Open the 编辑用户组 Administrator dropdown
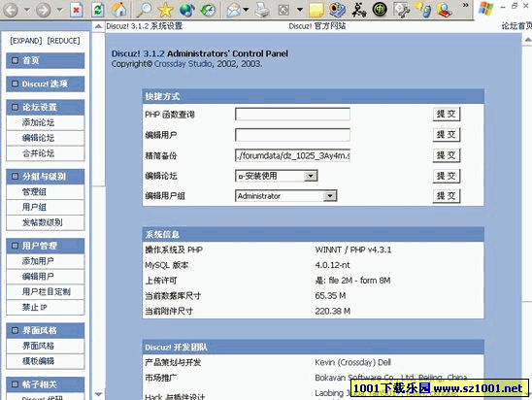532x400 pixels. pos(285,196)
